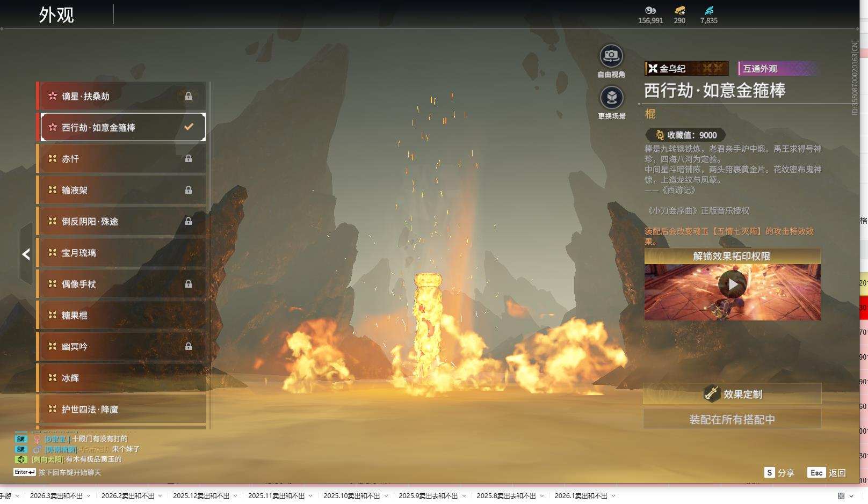Screen dimensions: 868x504
Task: Click the gold ticket currency icon
Action: tap(679, 10)
